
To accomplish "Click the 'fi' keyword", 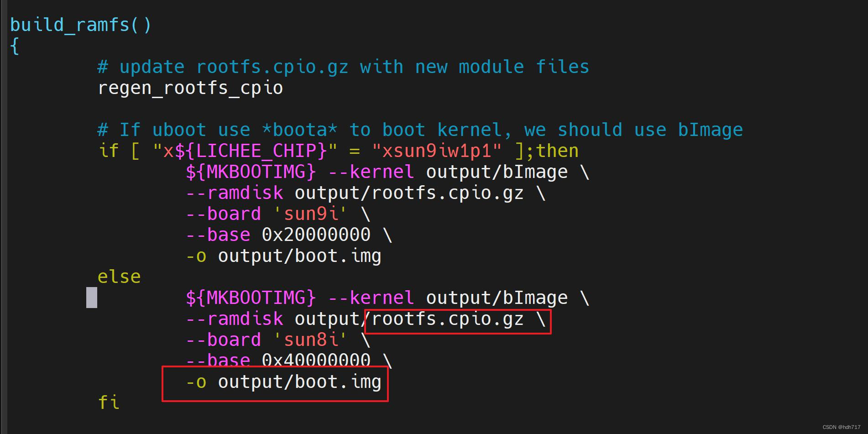I will [x=109, y=403].
